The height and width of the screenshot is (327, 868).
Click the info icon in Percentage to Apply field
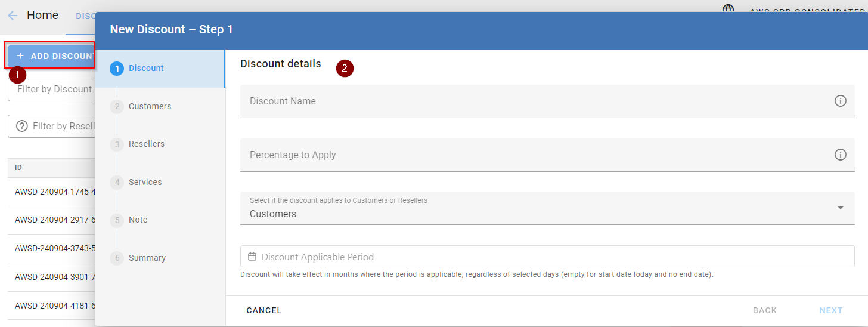click(x=840, y=155)
